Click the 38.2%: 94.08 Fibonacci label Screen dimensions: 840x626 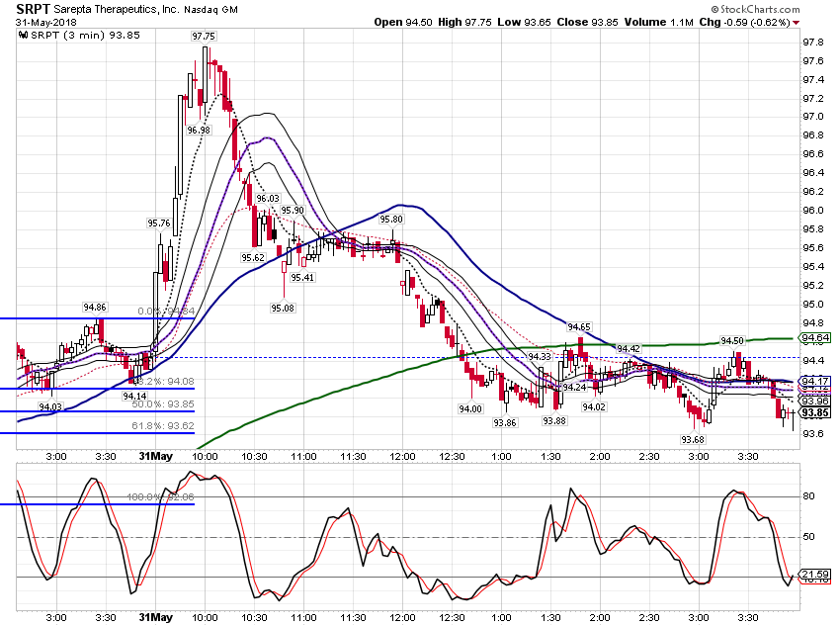(x=163, y=381)
